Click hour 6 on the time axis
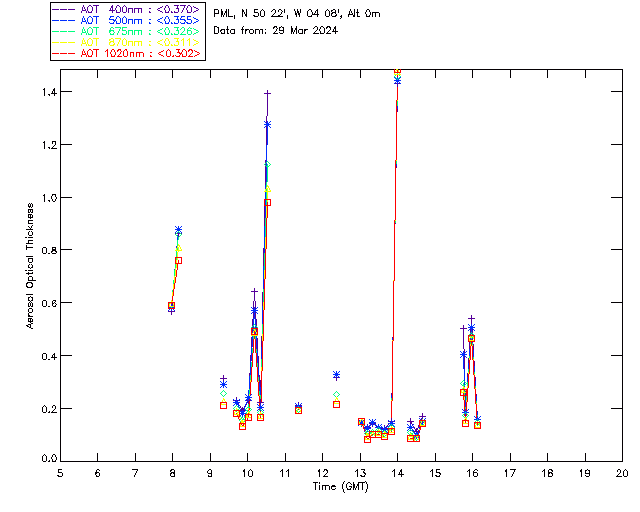This screenshot has width=640, height=512. (x=98, y=473)
